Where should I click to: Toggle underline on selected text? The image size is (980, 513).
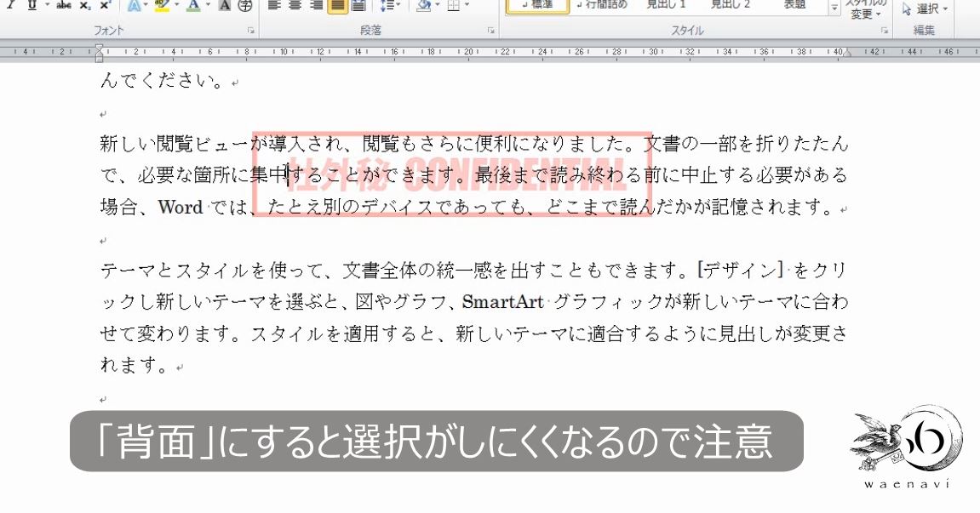click(32, 5)
